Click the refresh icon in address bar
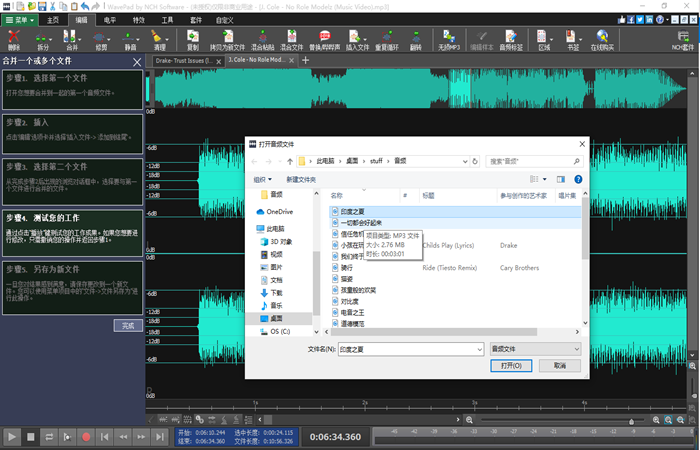This screenshot has width=700, height=450. pos(476,160)
